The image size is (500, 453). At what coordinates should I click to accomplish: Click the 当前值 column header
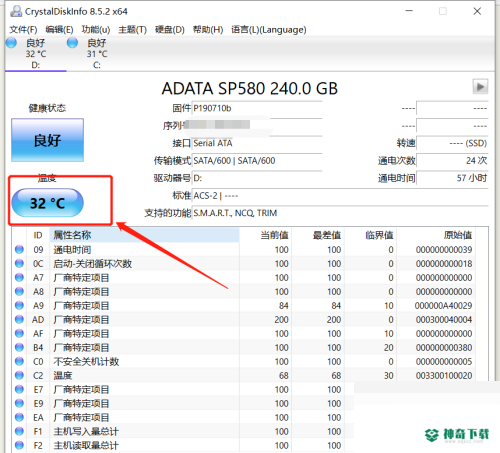coord(265,235)
